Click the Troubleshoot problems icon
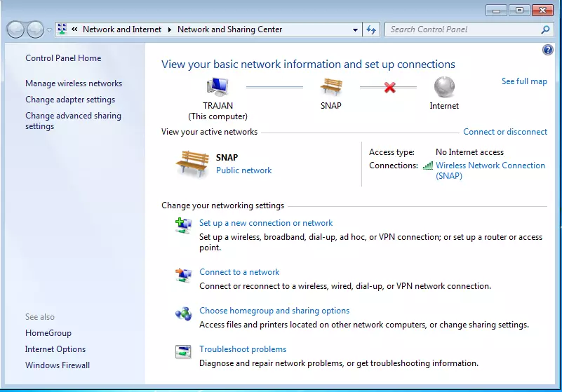Screen dimensions: 562x392 tap(183, 351)
